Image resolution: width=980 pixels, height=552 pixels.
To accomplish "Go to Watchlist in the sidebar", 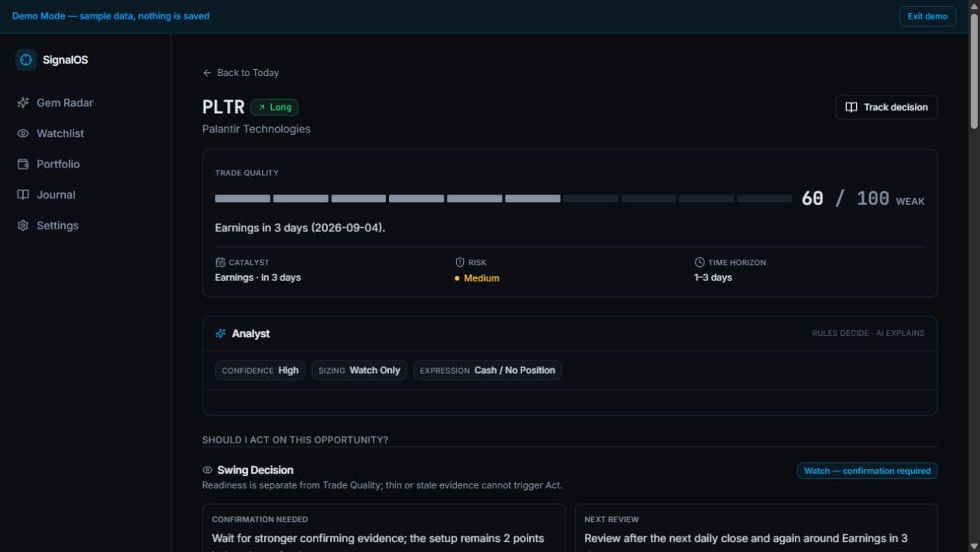I will click(x=60, y=133).
